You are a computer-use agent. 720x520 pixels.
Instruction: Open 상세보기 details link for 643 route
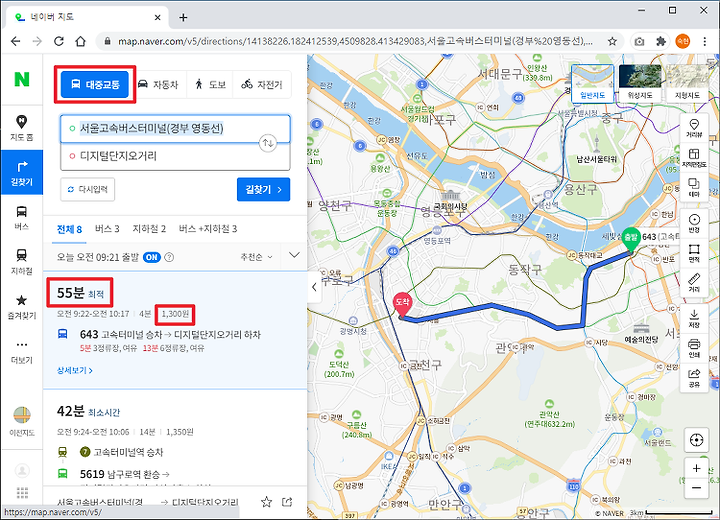74,370
